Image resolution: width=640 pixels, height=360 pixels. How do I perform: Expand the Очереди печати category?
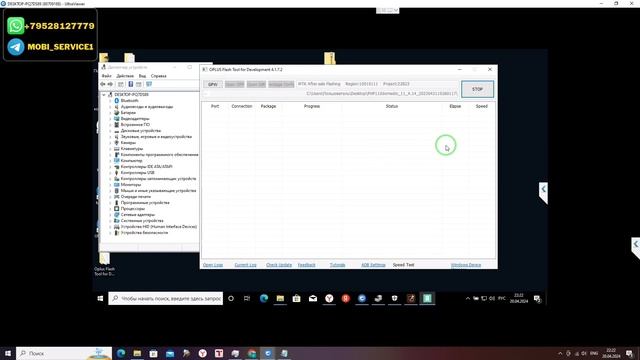click(110, 197)
